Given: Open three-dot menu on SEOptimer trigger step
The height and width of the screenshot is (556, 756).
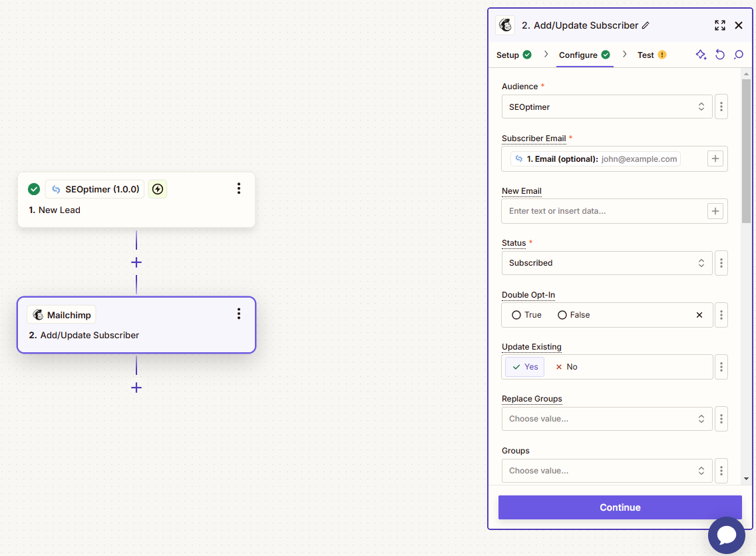Looking at the screenshot, I should 239,188.
